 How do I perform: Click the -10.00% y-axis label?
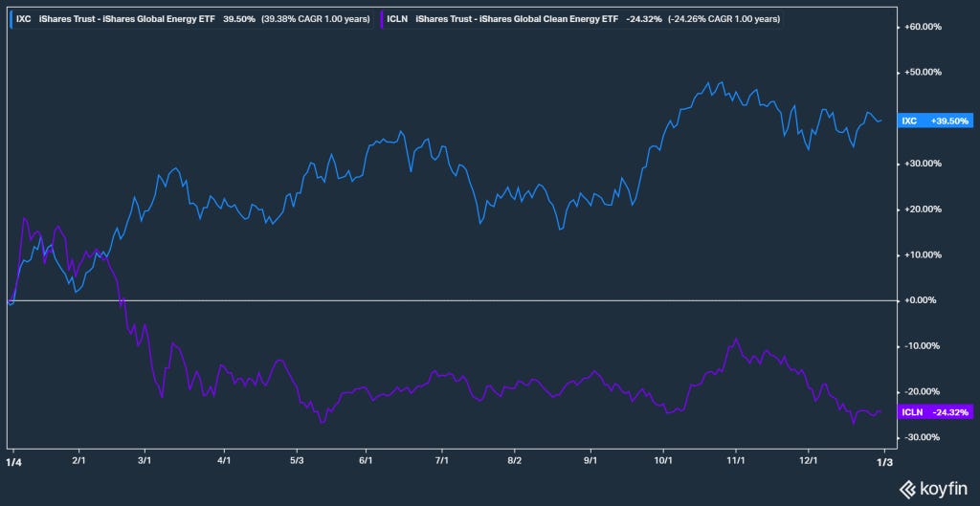[924, 346]
